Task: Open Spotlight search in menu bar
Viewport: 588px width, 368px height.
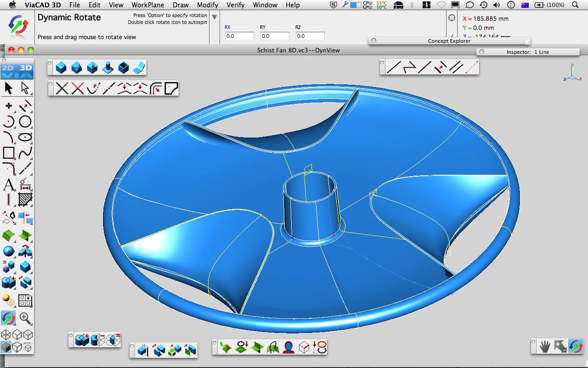Action: coord(575,5)
